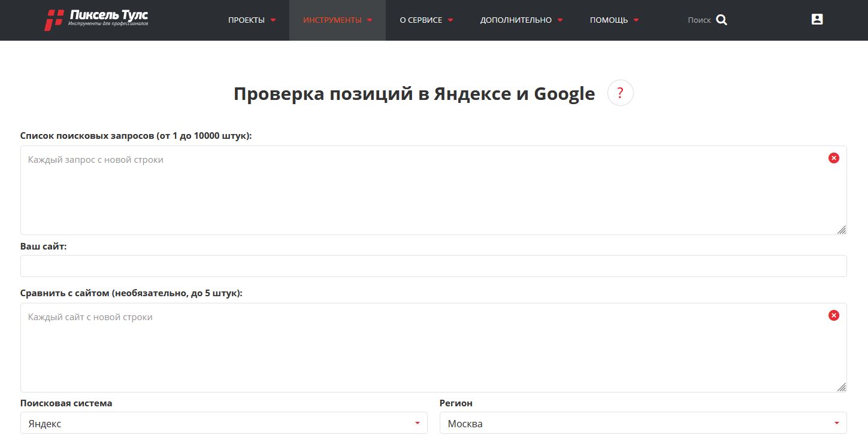
Task: Clear the search queries list with red X
Action: [833, 158]
